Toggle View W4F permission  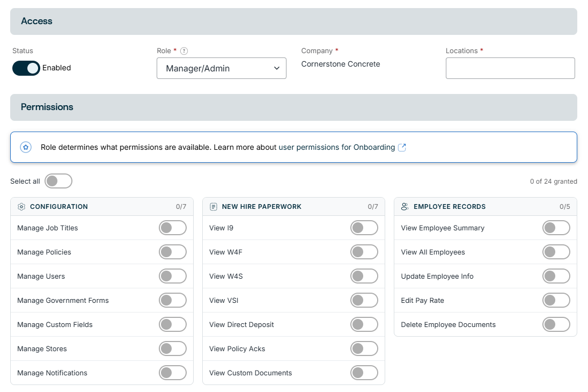pos(364,252)
